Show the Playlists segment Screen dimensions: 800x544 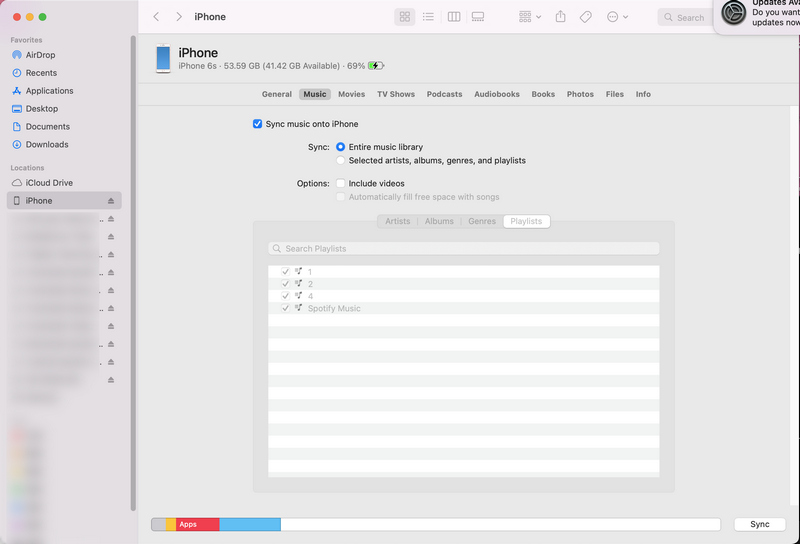[x=526, y=221]
